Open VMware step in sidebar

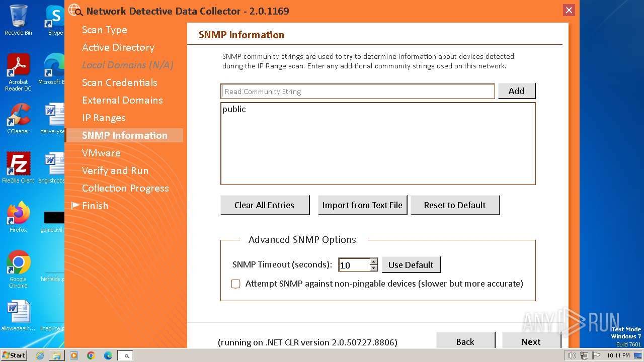pyautogui.click(x=101, y=153)
